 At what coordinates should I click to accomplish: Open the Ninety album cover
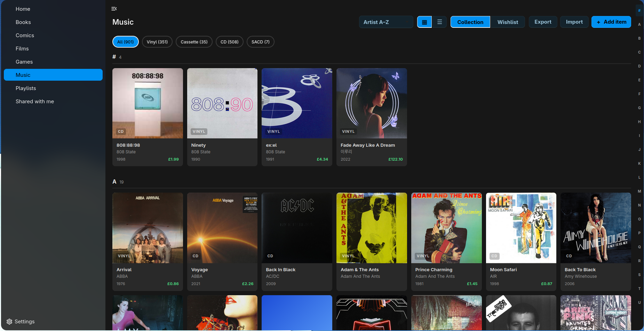point(222,103)
